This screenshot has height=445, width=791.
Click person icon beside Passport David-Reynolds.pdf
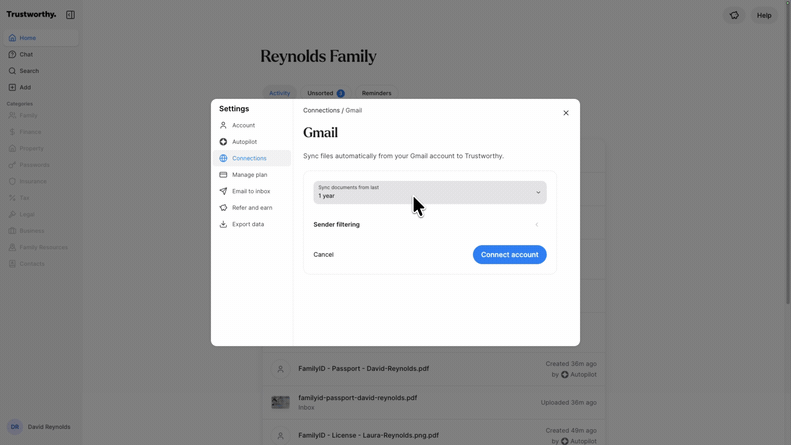280,369
